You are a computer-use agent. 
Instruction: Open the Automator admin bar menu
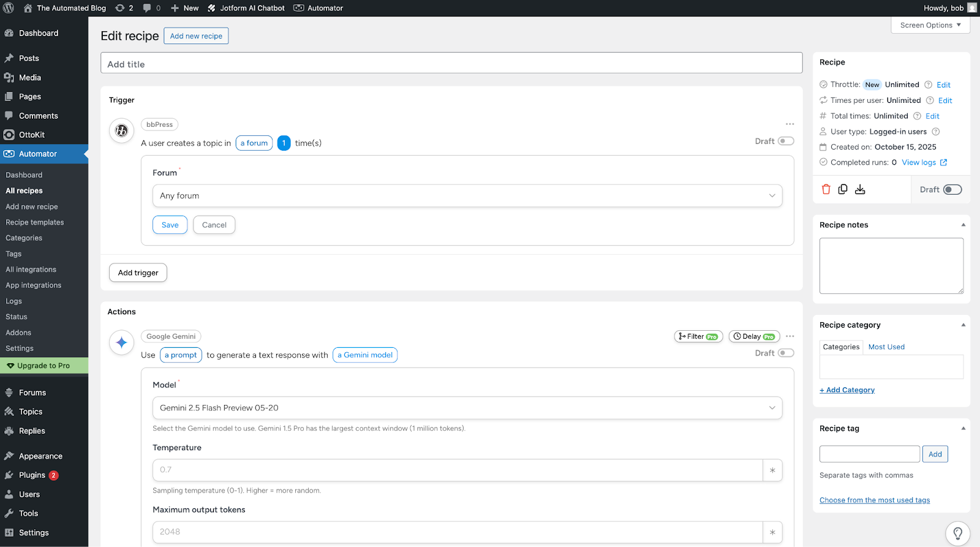point(318,8)
